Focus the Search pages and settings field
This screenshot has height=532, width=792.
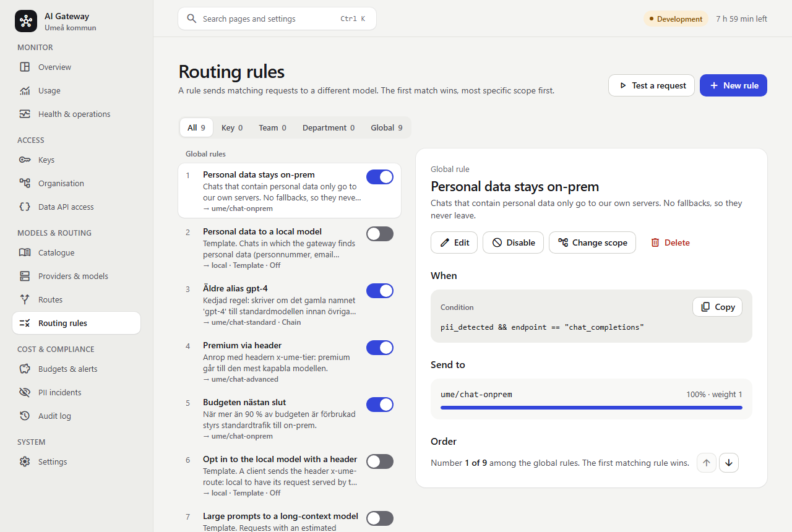277,19
